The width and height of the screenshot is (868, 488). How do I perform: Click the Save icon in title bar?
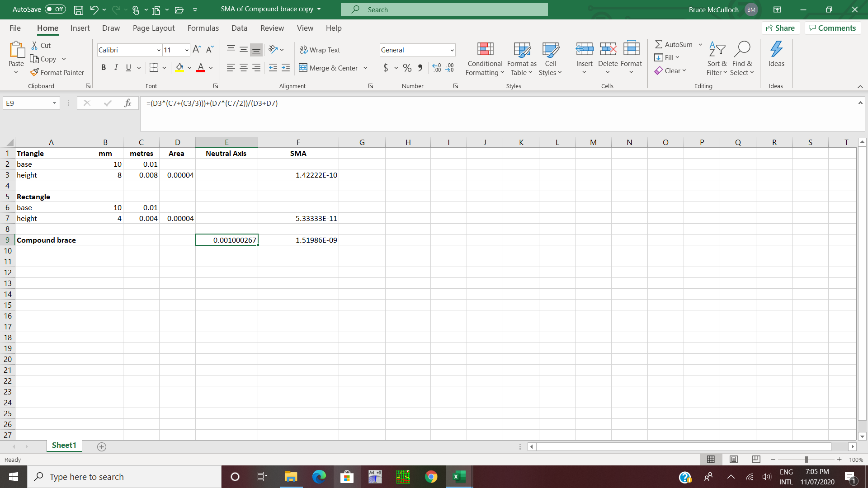(78, 9)
